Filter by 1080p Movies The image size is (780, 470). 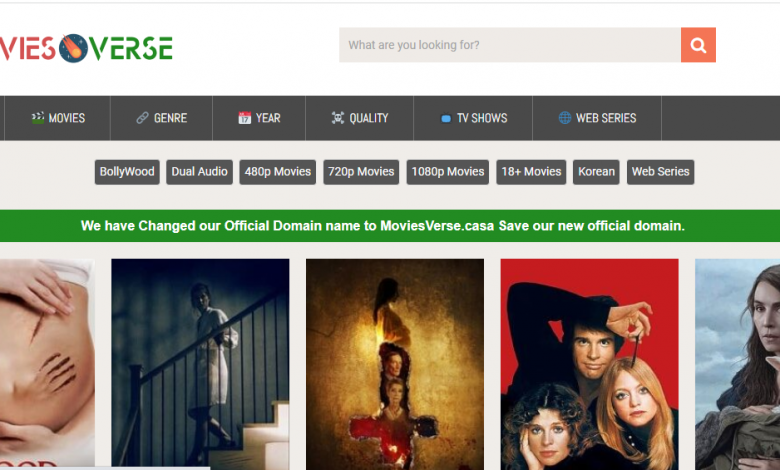pyautogui.click(x=448, y=172)
